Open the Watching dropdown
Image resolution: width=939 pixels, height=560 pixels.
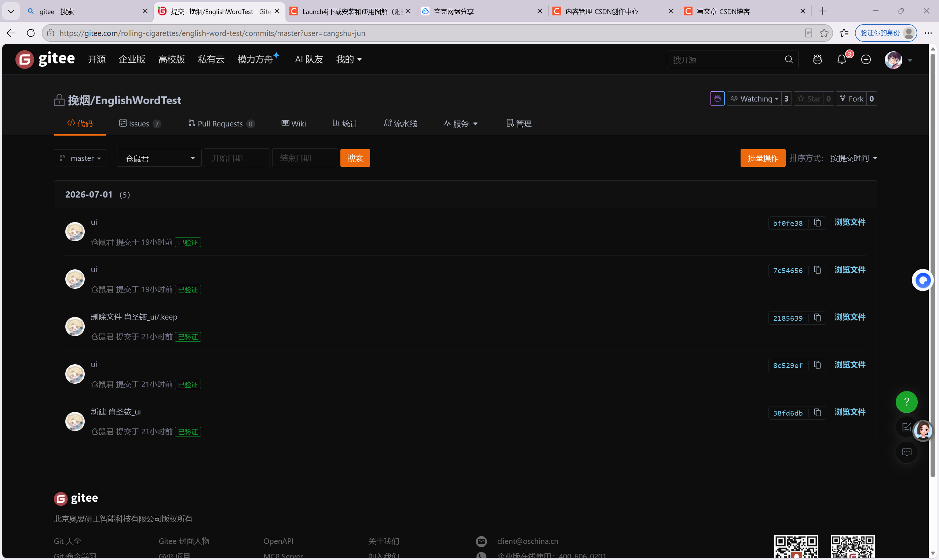(x=755, y=99)
